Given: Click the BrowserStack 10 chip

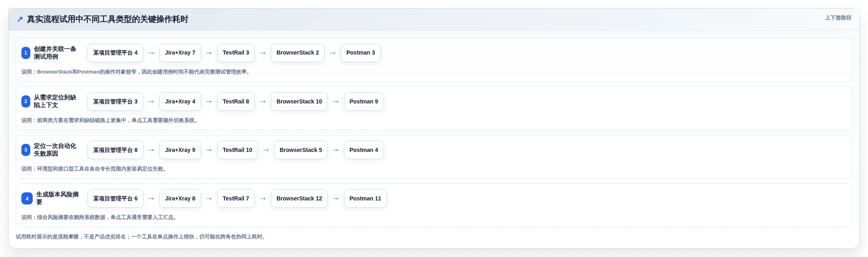Looking at the screenshot, I should (x=299, y=101).
